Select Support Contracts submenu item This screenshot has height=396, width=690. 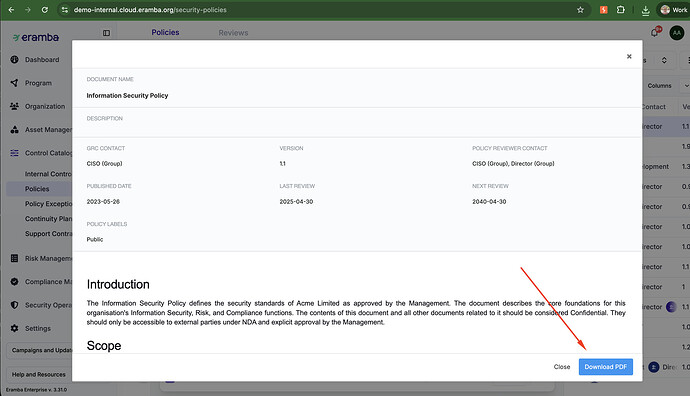point(48,234)
